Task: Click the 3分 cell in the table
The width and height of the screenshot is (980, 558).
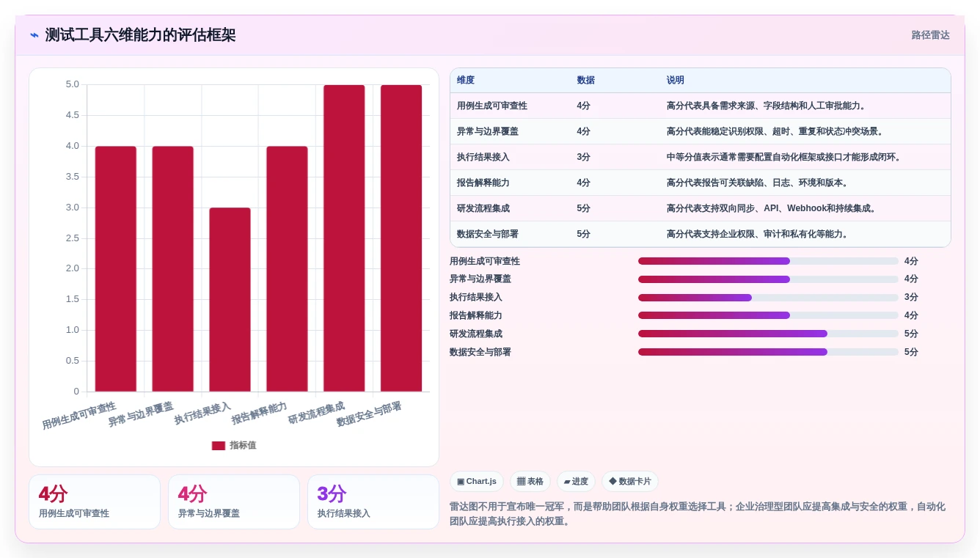Action: tap(584, 157)
